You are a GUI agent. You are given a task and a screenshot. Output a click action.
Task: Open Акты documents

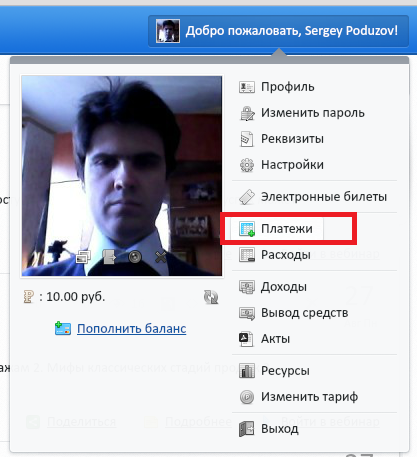275,339
